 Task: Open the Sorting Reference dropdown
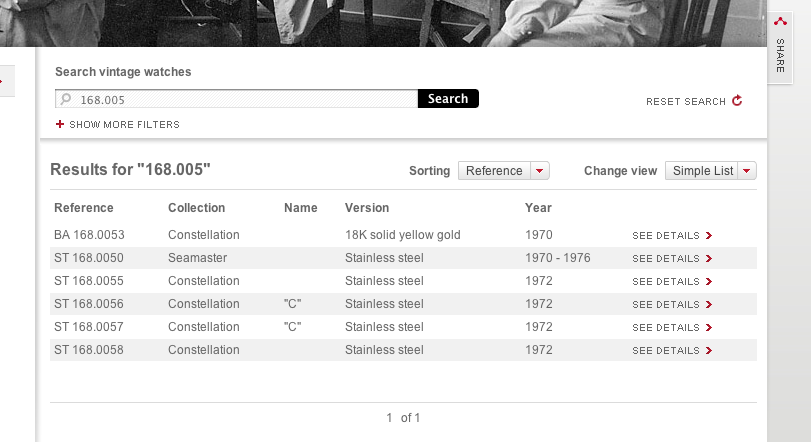coord(504,171)
